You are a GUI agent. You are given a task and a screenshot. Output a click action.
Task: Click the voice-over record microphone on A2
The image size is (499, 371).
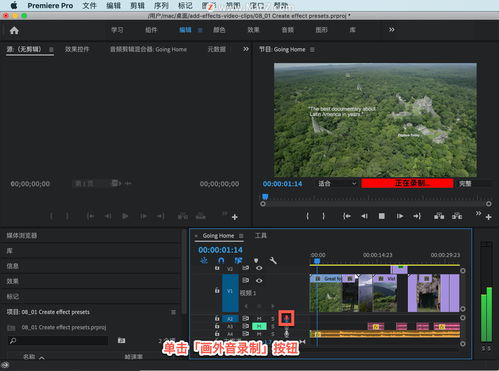(286, 319)
